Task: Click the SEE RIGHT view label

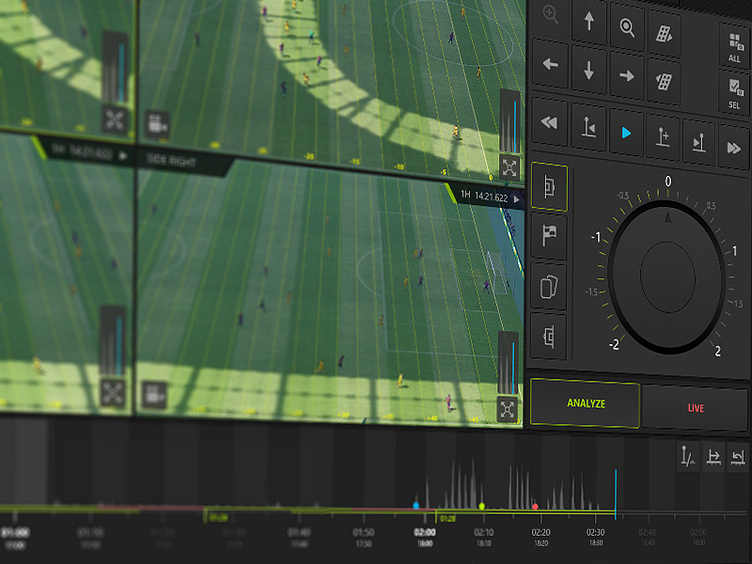Action: (171, 160)
